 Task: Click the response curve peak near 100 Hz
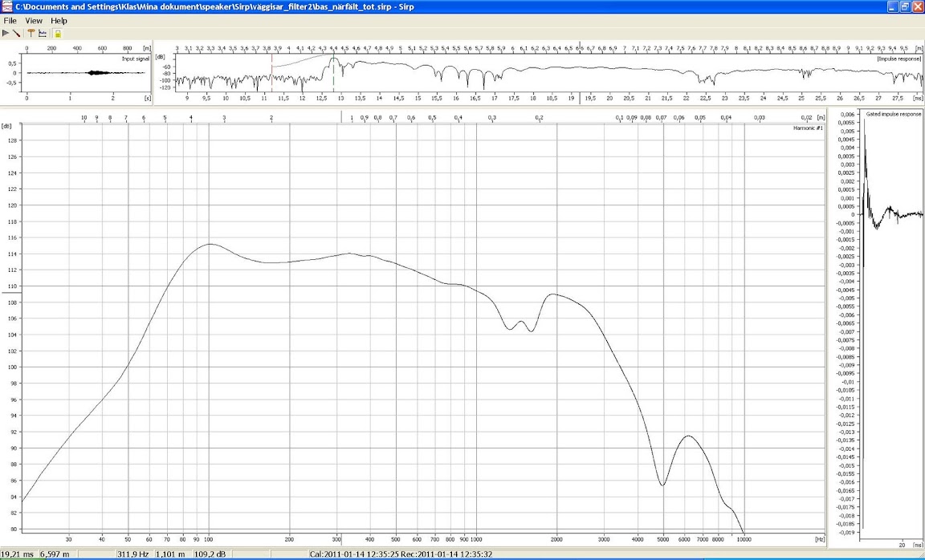coord(209,244)
